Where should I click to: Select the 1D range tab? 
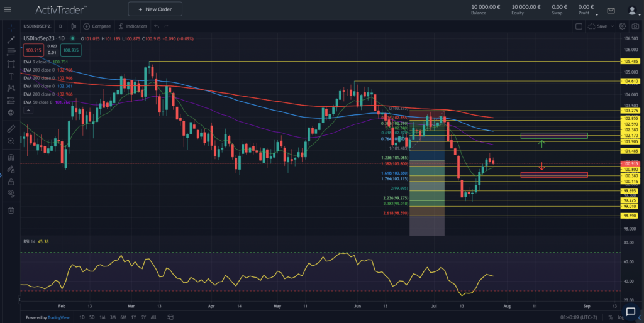coord(82,317)
